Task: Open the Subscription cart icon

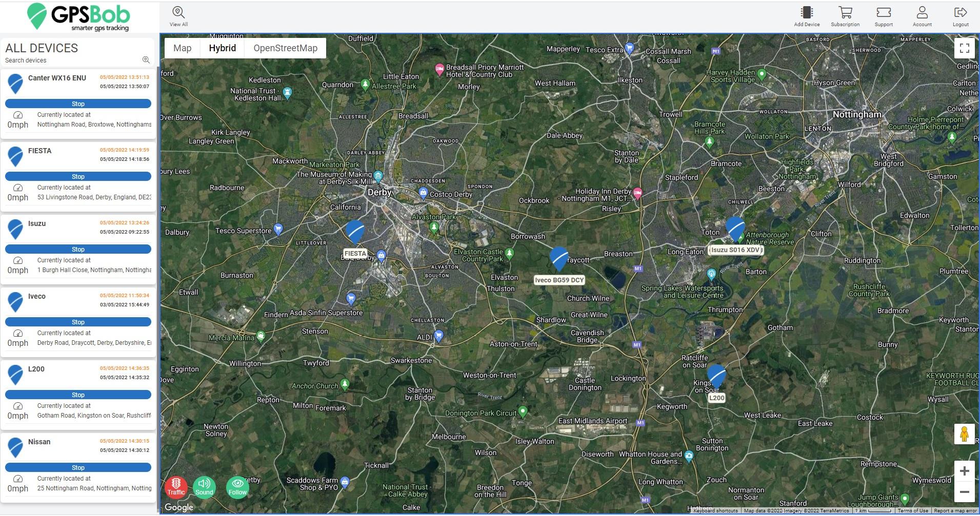Action: coord(845,12)
